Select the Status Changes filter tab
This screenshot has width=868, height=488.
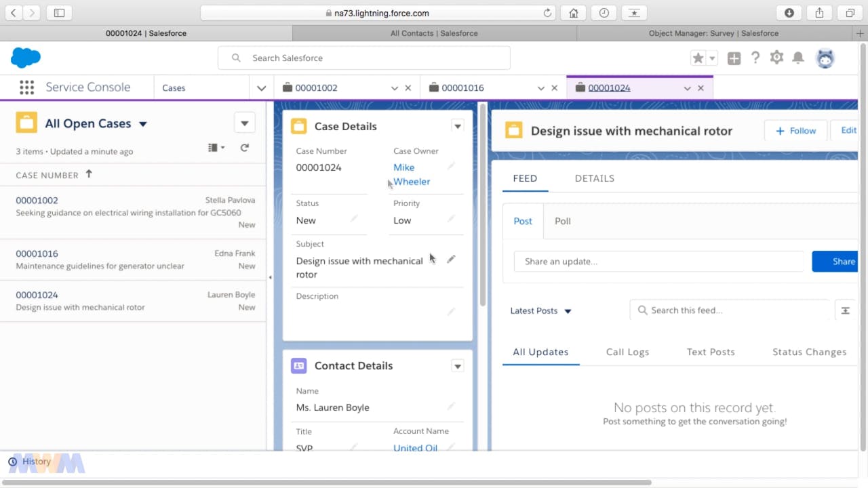(x=809, y=352)
